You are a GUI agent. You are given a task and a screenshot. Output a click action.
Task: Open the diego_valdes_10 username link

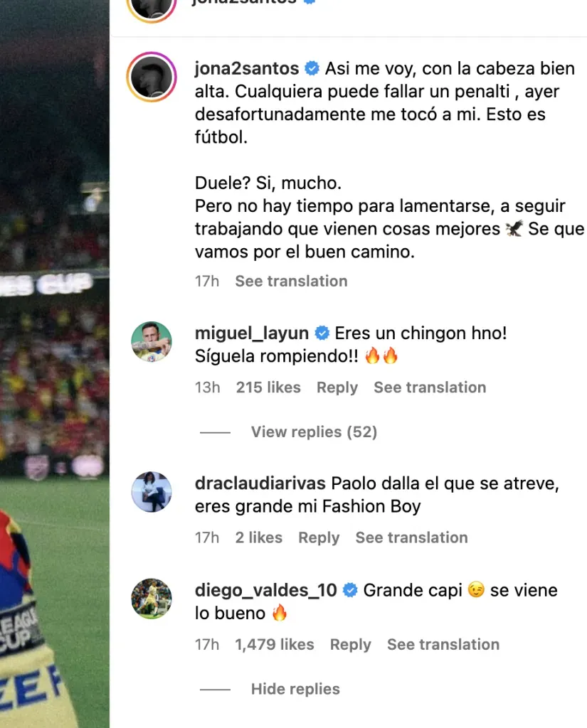(x=266, y=590)
